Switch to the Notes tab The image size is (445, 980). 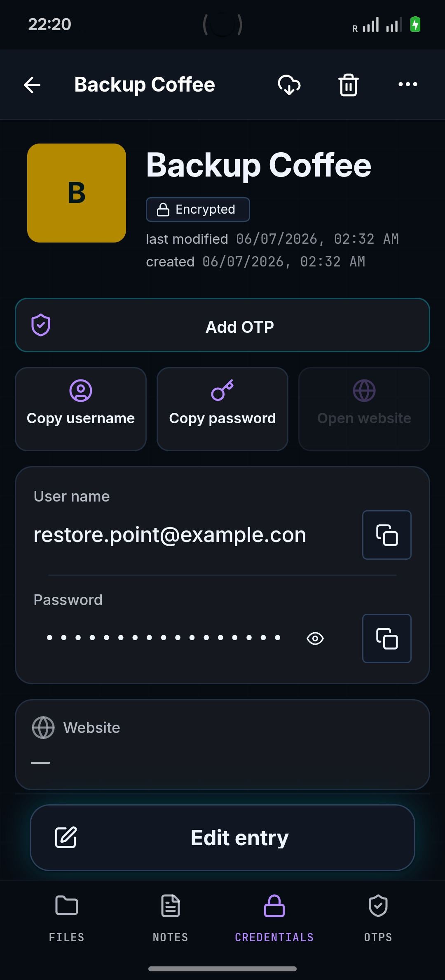[171, 918]
